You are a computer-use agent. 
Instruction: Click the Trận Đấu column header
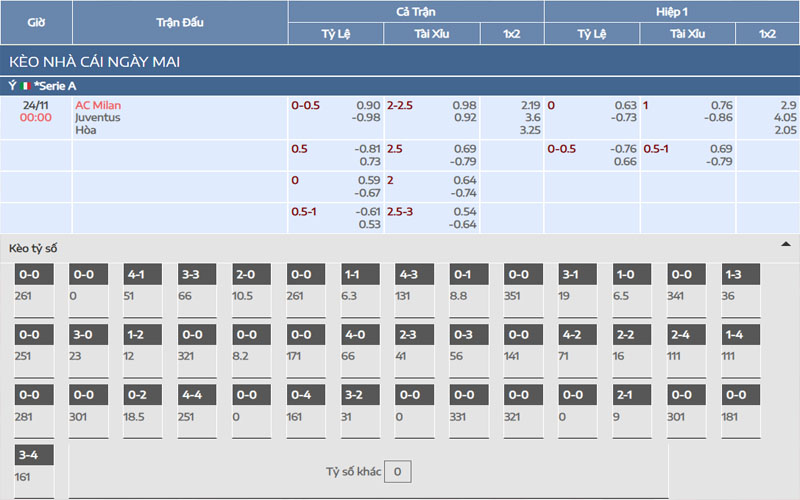coord(180,22)
